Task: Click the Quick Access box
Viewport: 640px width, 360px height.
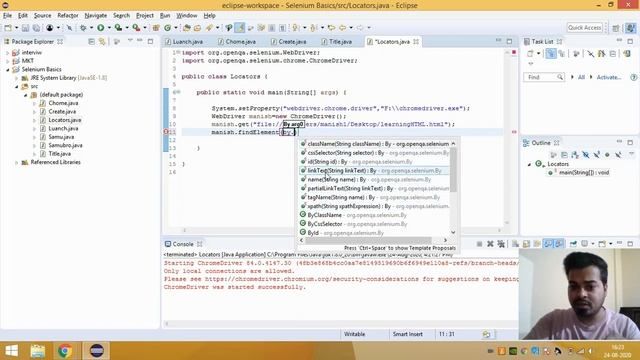Action: pos(585,27)
